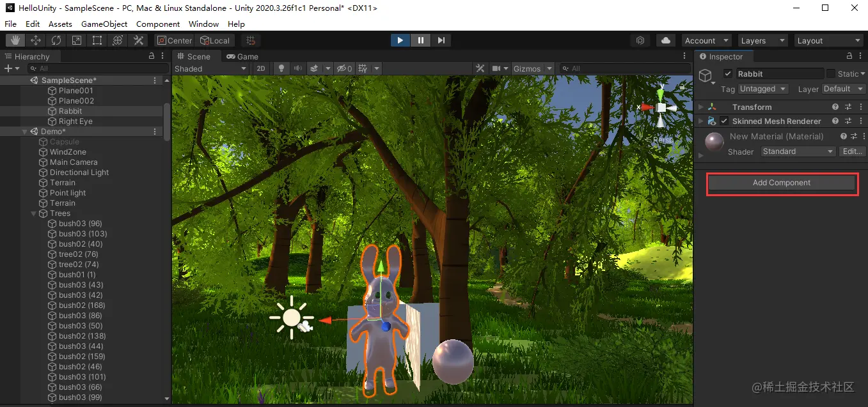Open Scene view component editor tools
The height and width of the screenshot is (407, 868).
point(480,68)
